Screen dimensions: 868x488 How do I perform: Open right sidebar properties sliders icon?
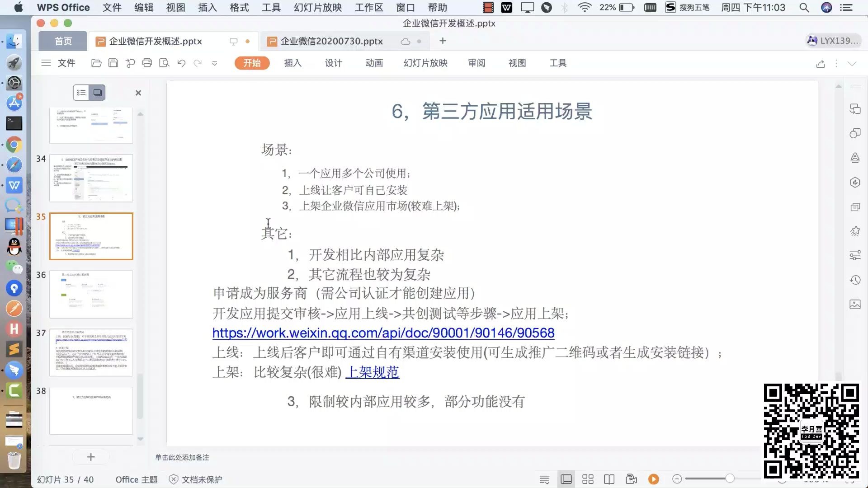[855, 255]
